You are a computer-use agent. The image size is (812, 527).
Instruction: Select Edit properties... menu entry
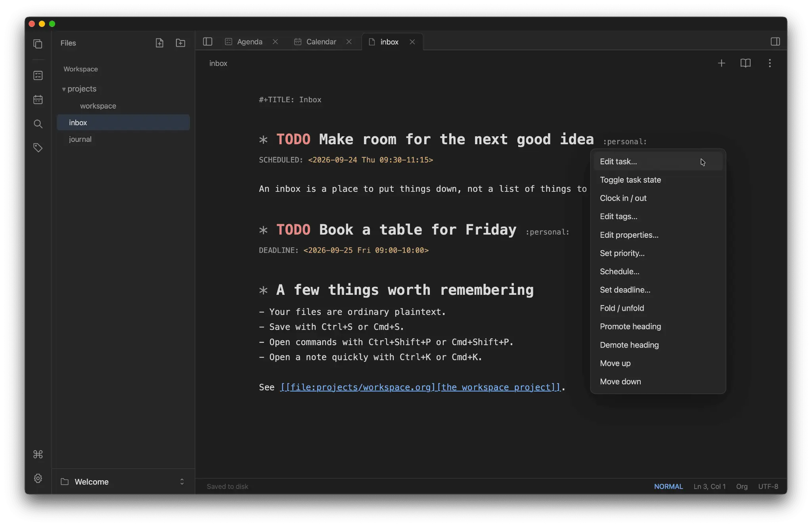658,235
